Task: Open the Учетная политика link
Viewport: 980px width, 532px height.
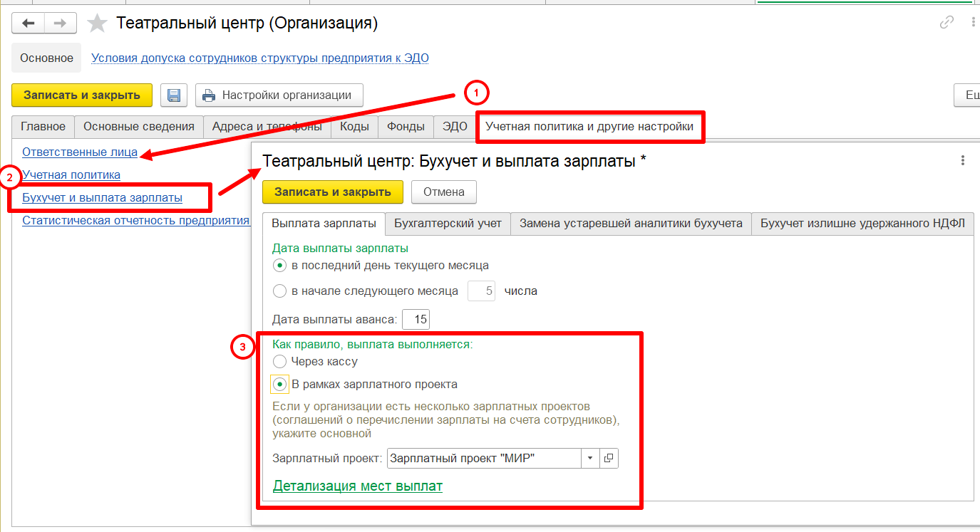Action: point(71,174)
